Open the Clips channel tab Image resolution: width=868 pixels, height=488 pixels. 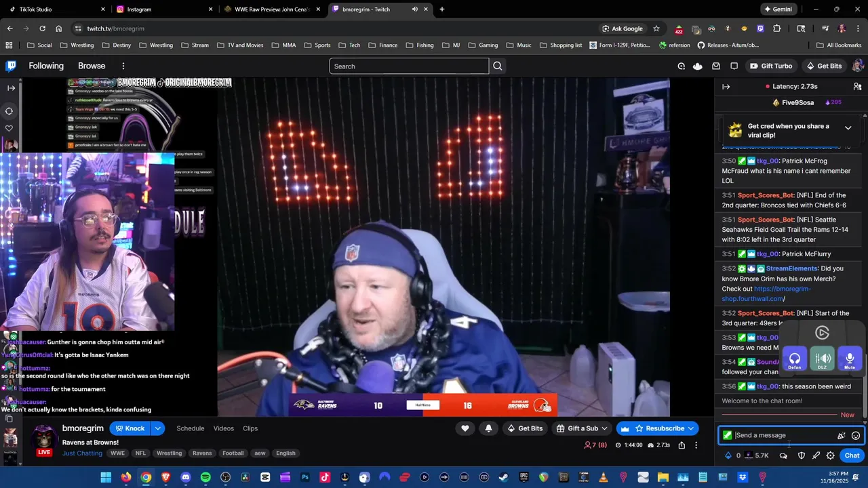(x=250, y=428)
